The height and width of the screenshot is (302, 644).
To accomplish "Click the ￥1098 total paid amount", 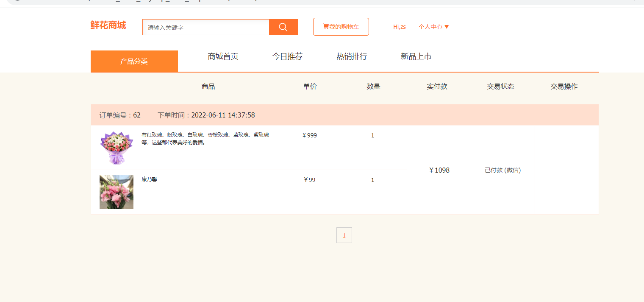I will (x=439, y=170).
